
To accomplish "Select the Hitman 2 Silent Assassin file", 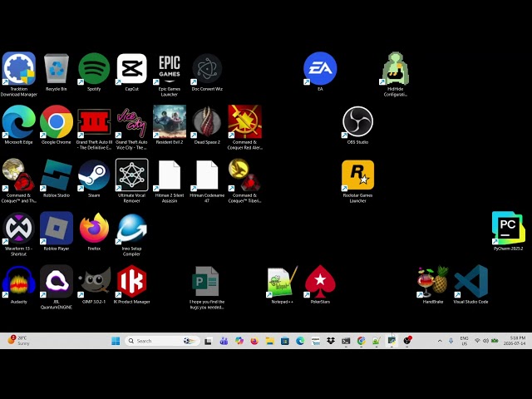I will coord(170,180).
